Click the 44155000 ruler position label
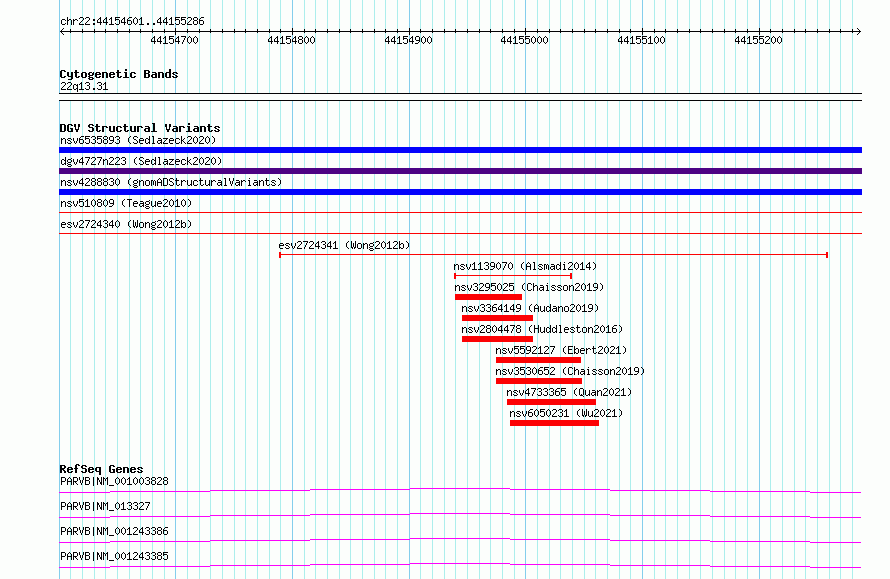This screenshot has width=890, height=579. (x=524, y=40)
